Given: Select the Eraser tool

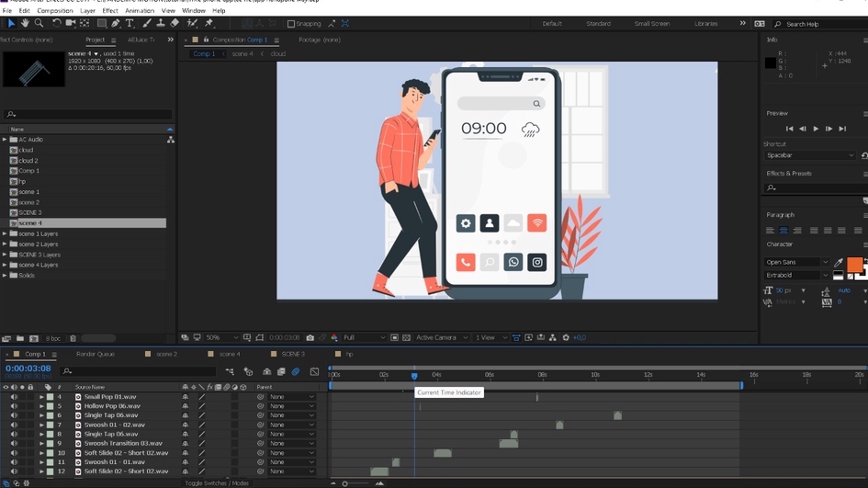Looking at the screenshot, I should pos(175,23).
